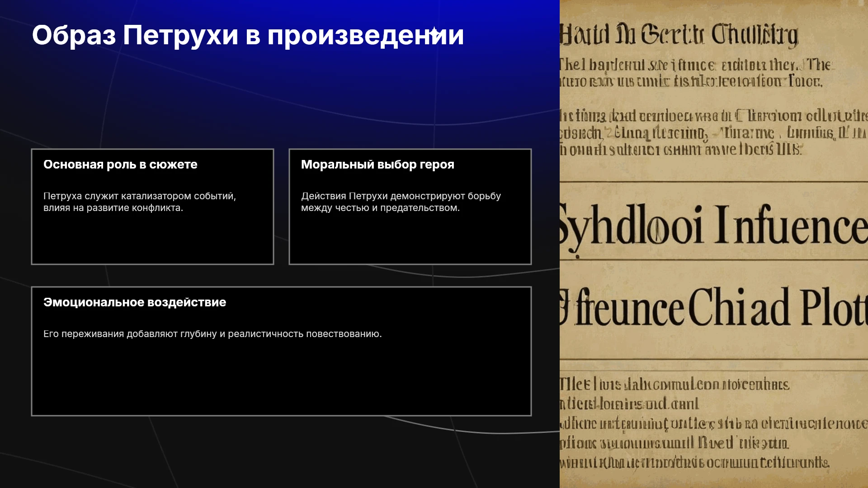Click empty area of Моральный выбор card
The height and width of the screenshot is (488, 868).
pos(410,239)
